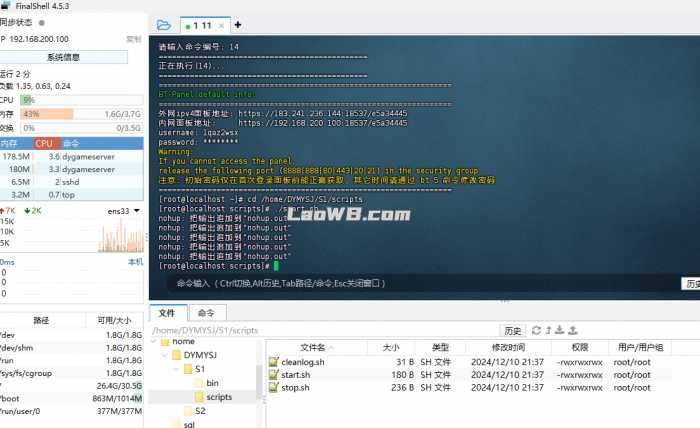Focus the 命令输入 command input box
Viewport: 700px width, 428px height.
(422, 283)
